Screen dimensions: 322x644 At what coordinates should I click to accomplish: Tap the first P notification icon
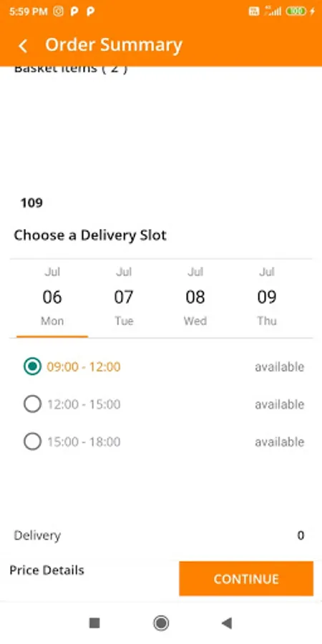[74, 11]
